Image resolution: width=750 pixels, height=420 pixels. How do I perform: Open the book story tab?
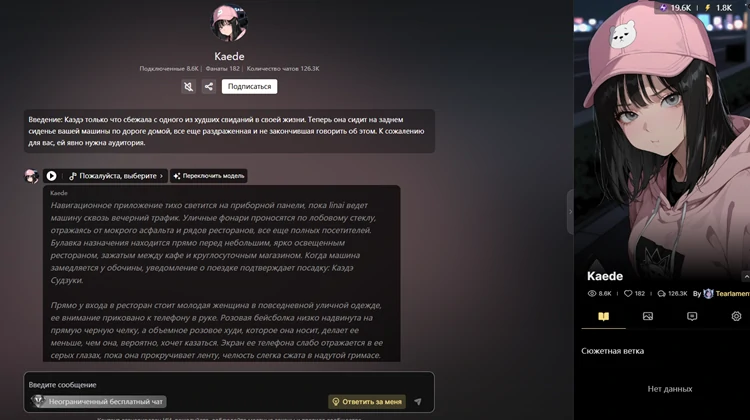(604, 316)
